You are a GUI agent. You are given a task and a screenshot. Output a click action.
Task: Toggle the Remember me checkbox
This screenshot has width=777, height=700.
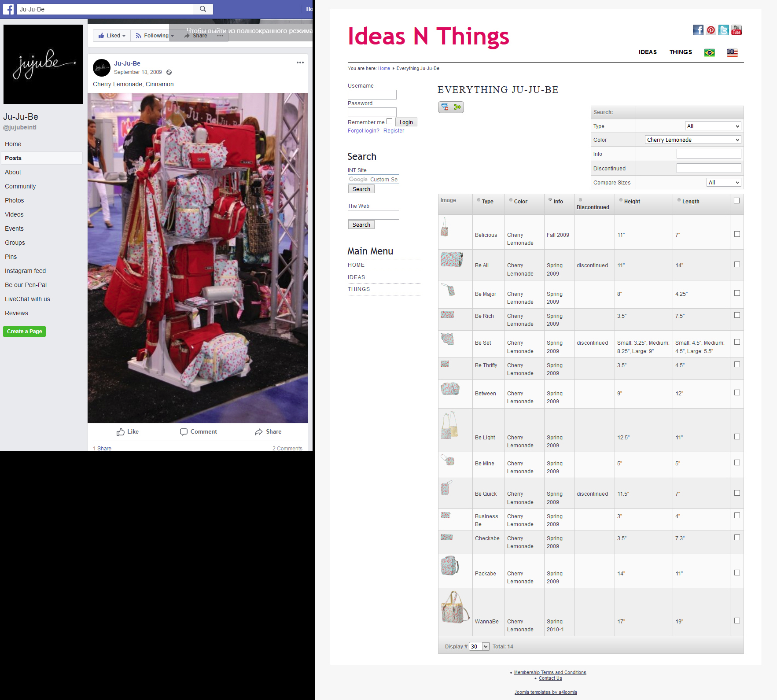coord(389,122)
